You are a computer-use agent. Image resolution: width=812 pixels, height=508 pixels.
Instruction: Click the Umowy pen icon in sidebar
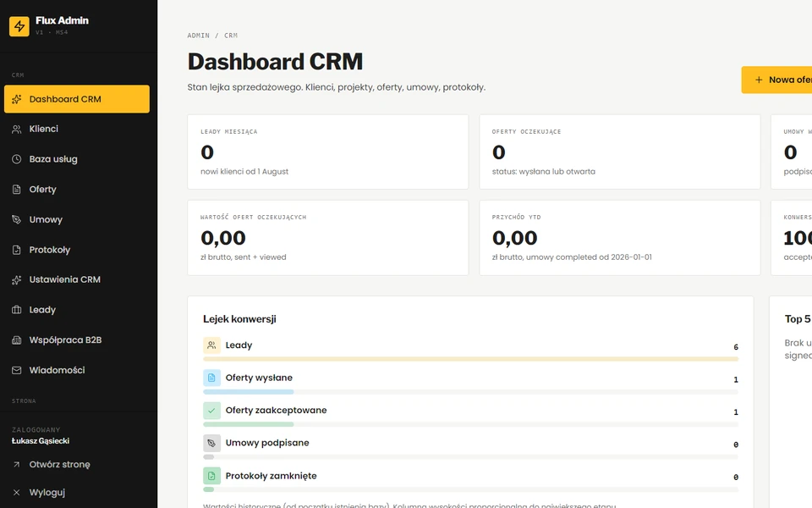17,219
